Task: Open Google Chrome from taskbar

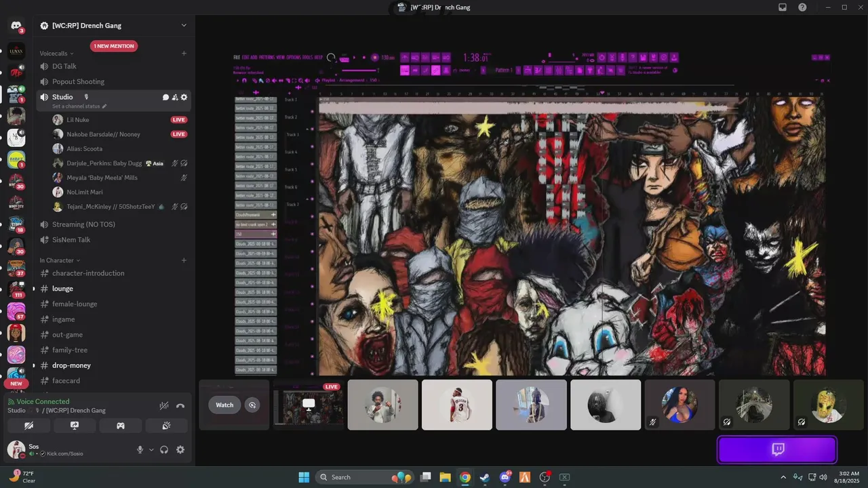Action: [x=465, y=477]
